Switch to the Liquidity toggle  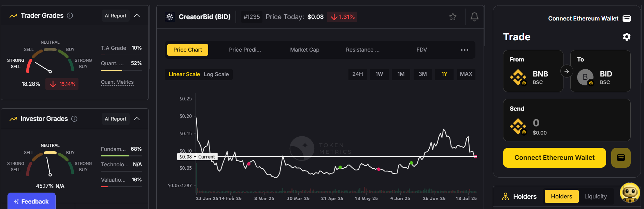coord(596,196)
